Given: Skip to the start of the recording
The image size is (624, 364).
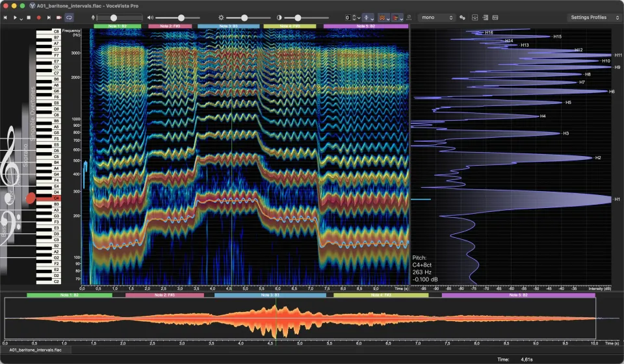Looking at the screenshot, I should pyautogui.click(x=5, y=18).
